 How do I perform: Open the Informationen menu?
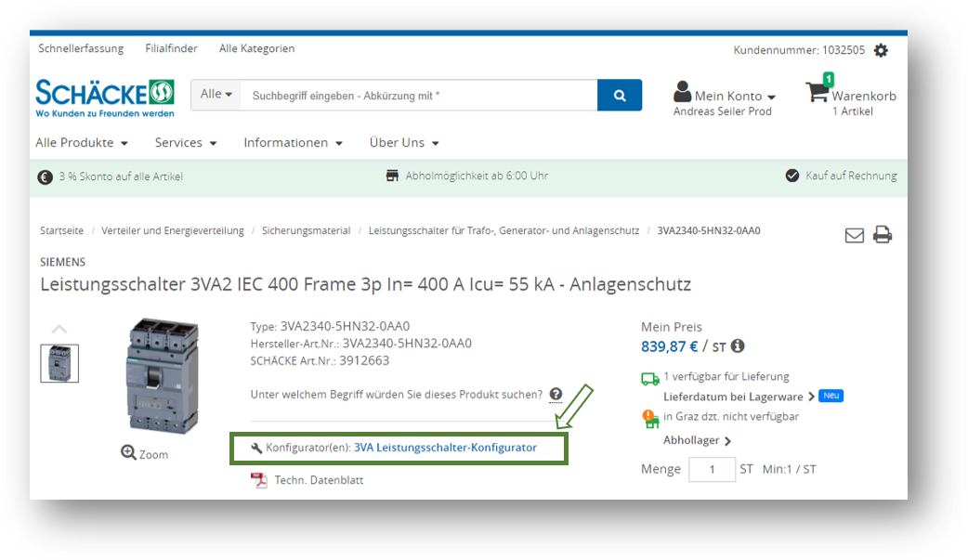click(x=293, y=143)
